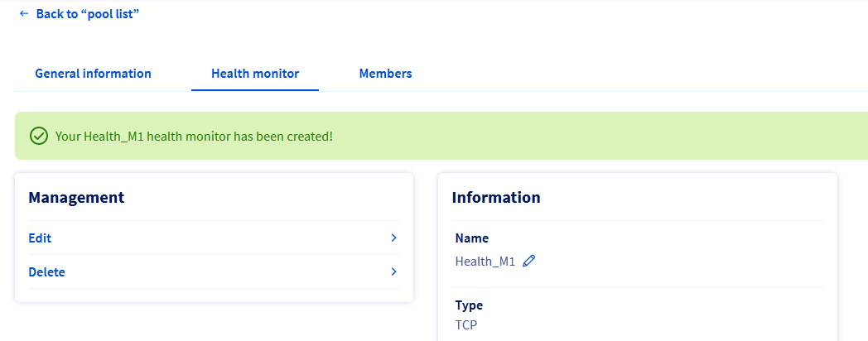The image size is (868, 341).
Task: Click the pencil icon next to Health_M1
Action: [x=529, y=262]
